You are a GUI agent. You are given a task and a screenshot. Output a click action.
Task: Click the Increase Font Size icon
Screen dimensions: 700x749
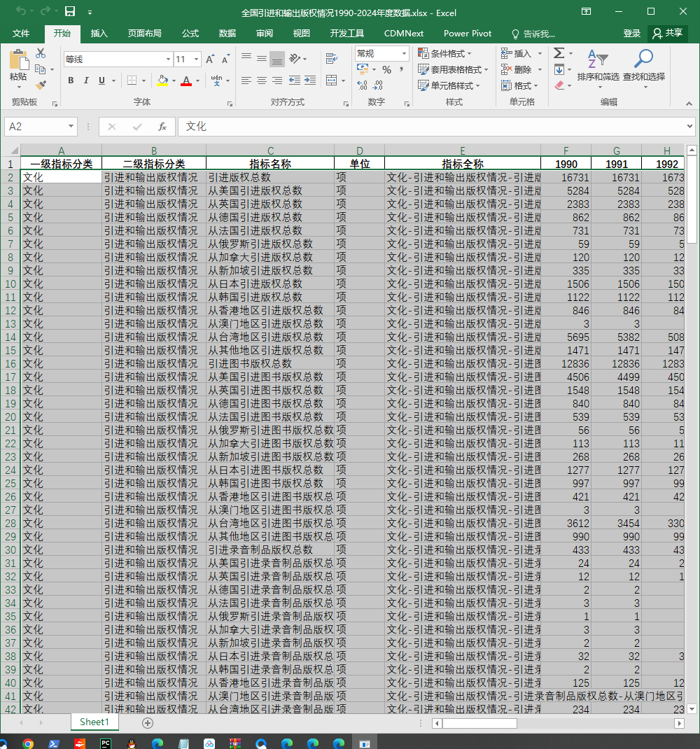tap(210, 59)
